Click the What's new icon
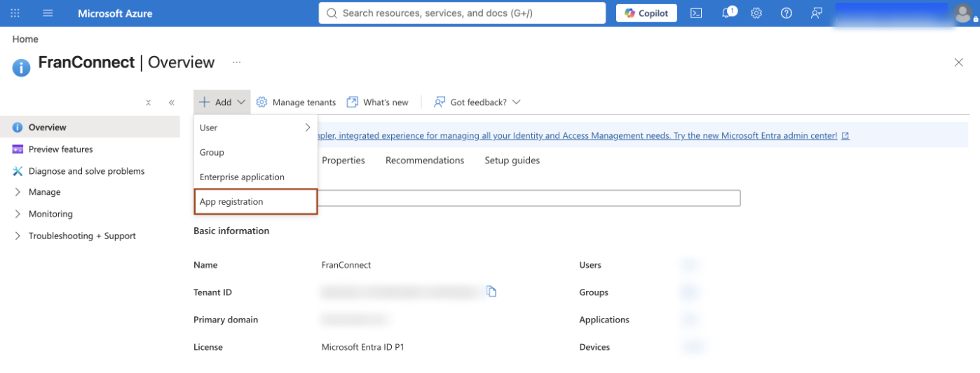 pyautogui.click(x=353, y=102)
